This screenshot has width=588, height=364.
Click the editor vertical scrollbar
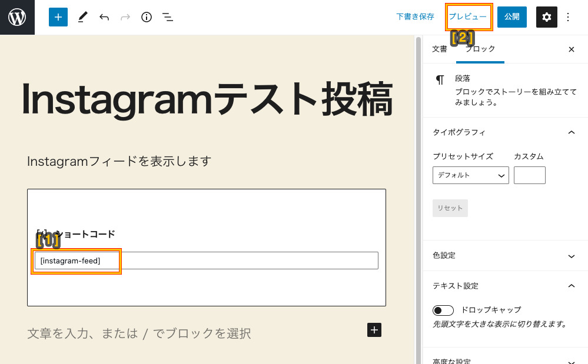[x=418, y=201]
